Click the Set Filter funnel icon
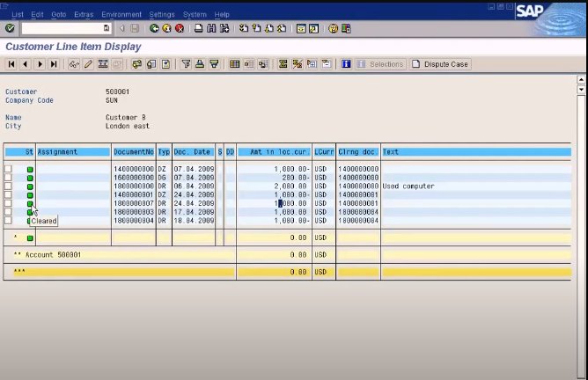Image resolution: width=588 pixels, height=380 pixels. pos(186,64)
